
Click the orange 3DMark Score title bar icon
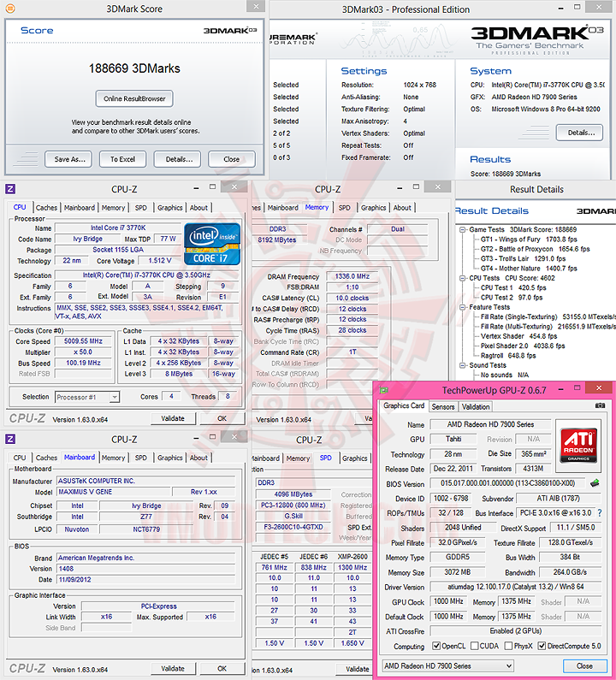(x=9, y=9)
